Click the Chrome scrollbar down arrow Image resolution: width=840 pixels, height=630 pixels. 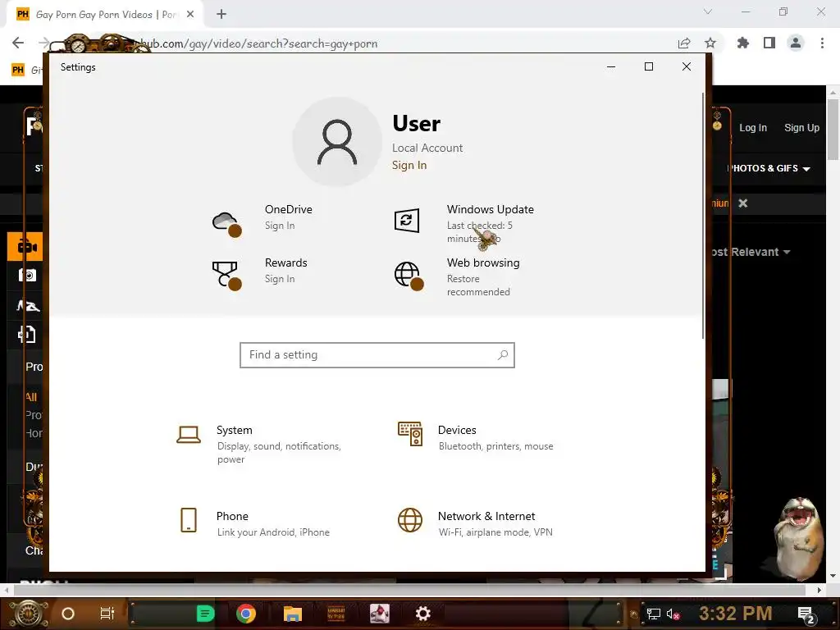[833, 577]
